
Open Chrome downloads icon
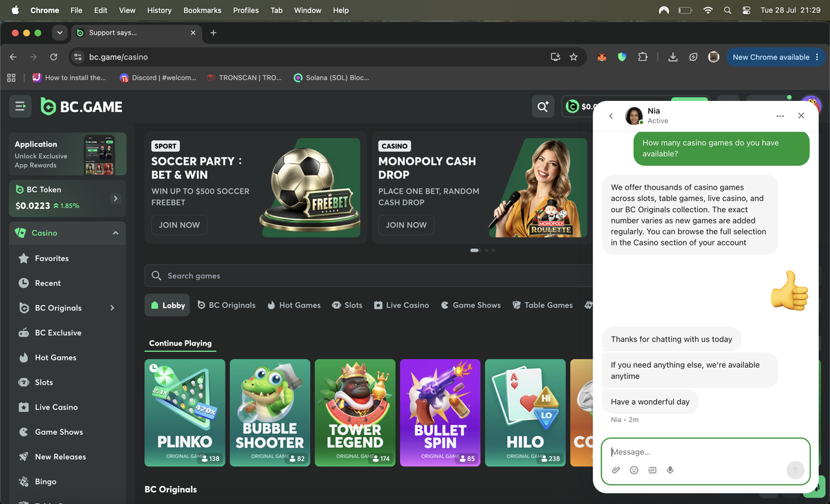pyautogui.click(x=672, y=57)
